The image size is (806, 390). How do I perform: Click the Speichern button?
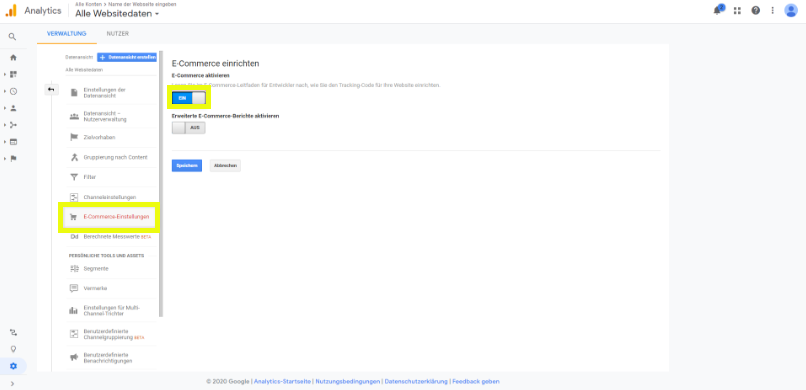[187, 165]
